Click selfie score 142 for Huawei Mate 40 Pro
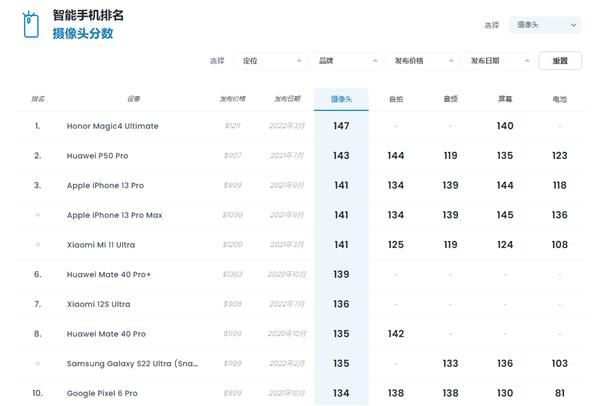 [396, 334]
